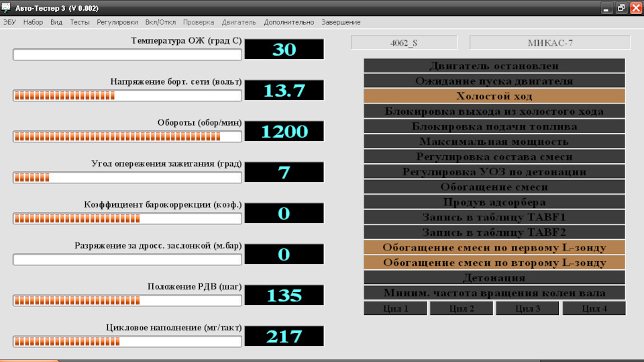Select Блокировка подачи топлива status
This screenshot has height=362, width=644.
pos(494,126)
